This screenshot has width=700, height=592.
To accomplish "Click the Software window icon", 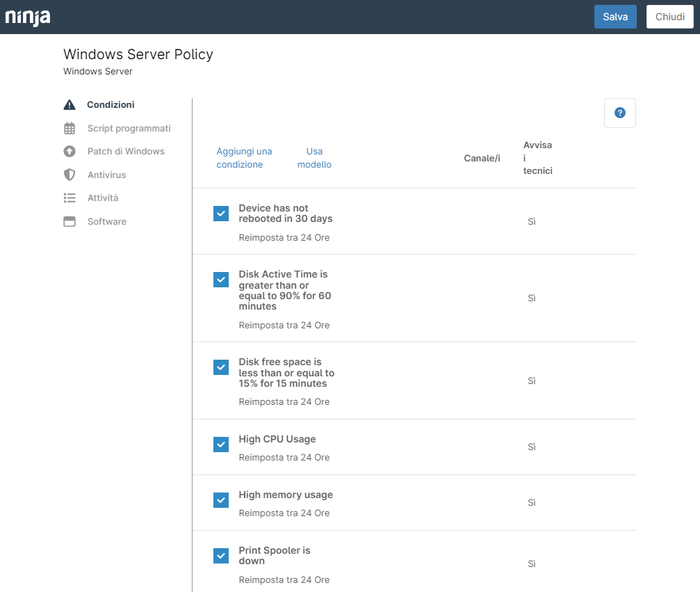I will 70,222.
